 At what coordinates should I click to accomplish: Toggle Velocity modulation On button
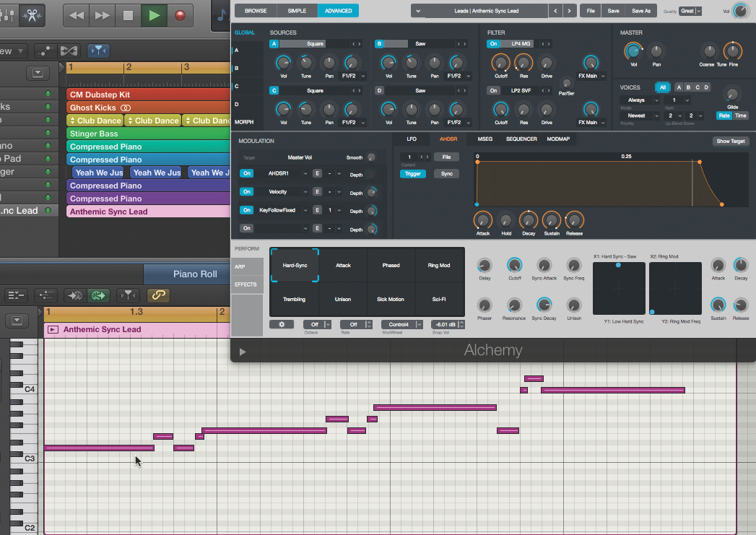tap(247, 192)
